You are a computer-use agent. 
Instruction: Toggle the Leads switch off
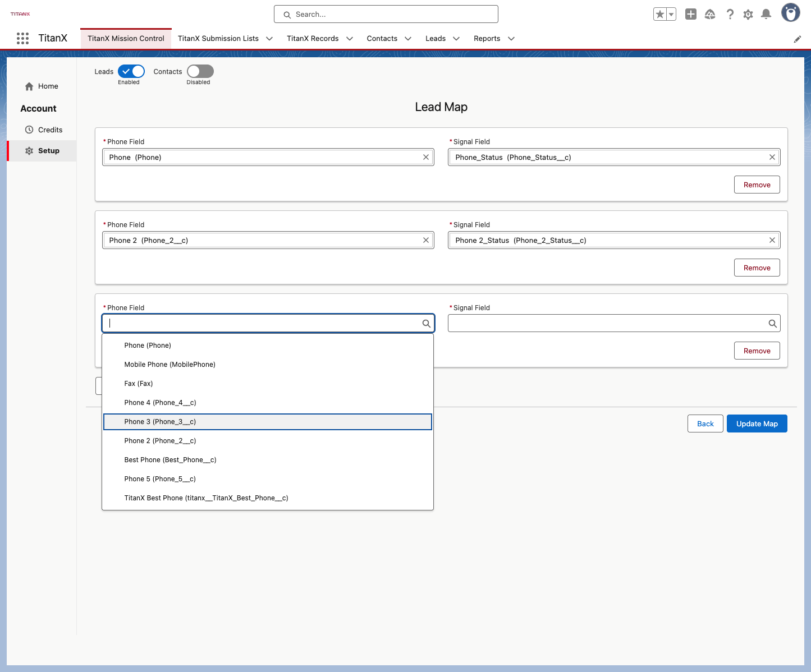pos(131,71)
